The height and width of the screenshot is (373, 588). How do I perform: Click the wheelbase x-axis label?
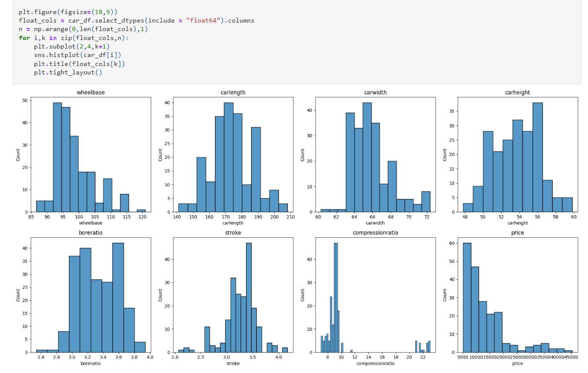tap(91, 223)
